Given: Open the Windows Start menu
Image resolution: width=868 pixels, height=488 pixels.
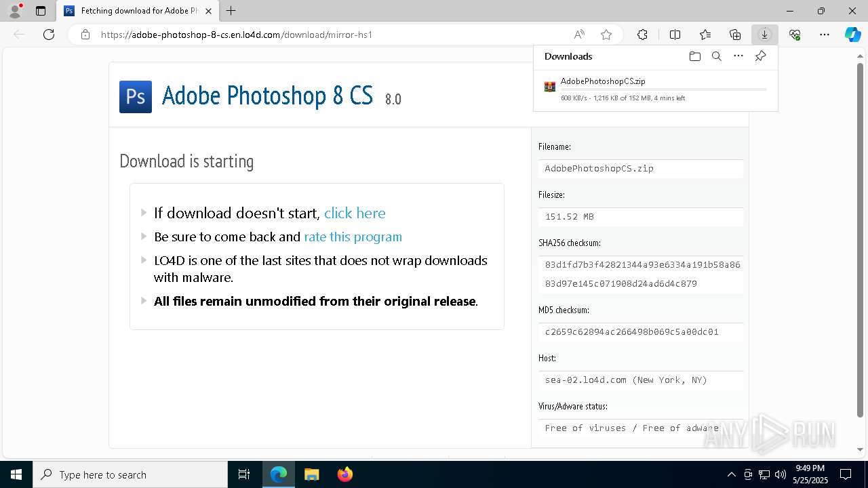Looking at the screenshot, I should (16, 474).
